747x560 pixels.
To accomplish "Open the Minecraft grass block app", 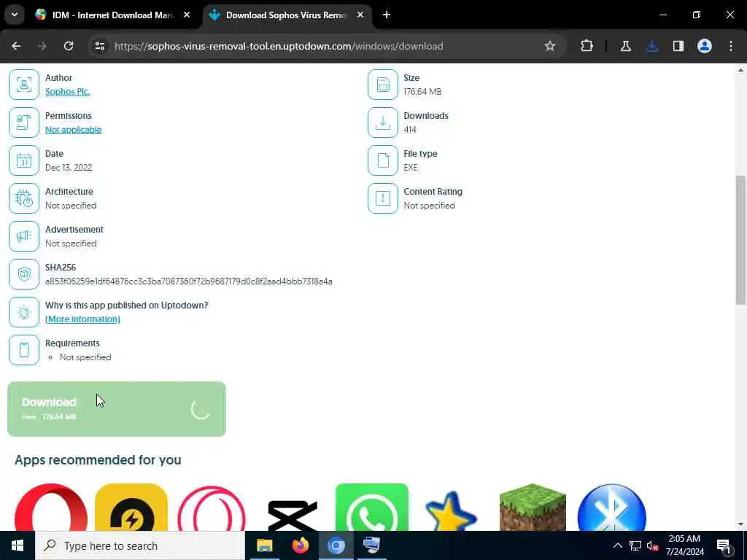I will click(x=533, y=507).
